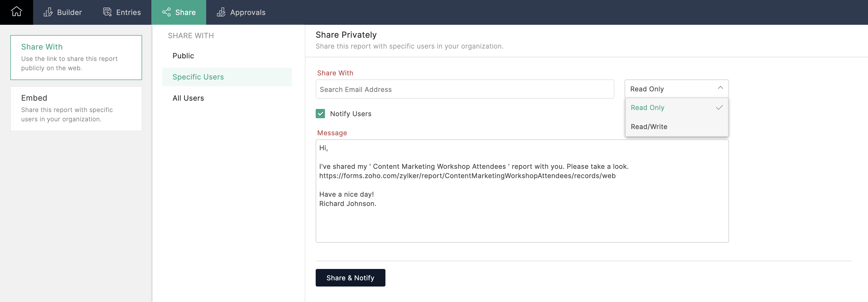Select the Specific Users option
This screenshot has width=868, height=302.
point(198,77)
